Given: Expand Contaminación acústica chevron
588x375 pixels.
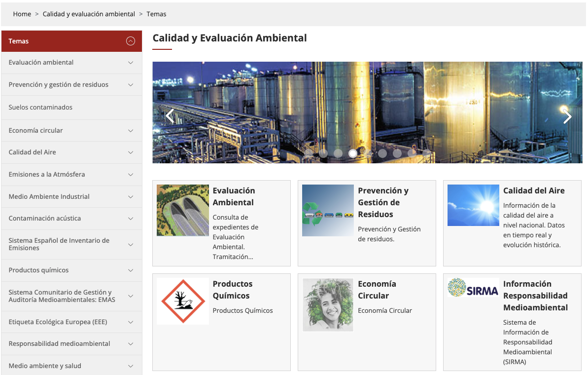Looking at the screenshot, I should 131,219.
